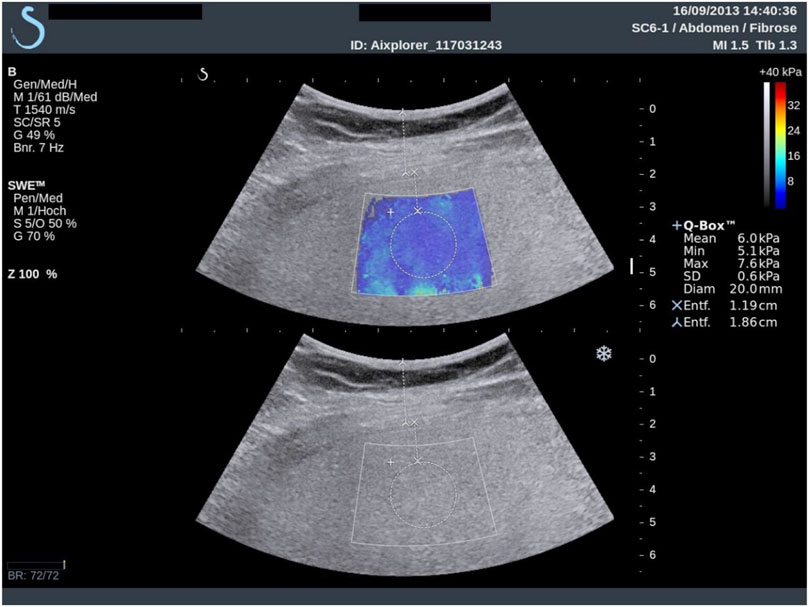The width and height of the screenshot is (809, 607).
Task: Click the elasticity color scale bar
Action: pos(780,145)
